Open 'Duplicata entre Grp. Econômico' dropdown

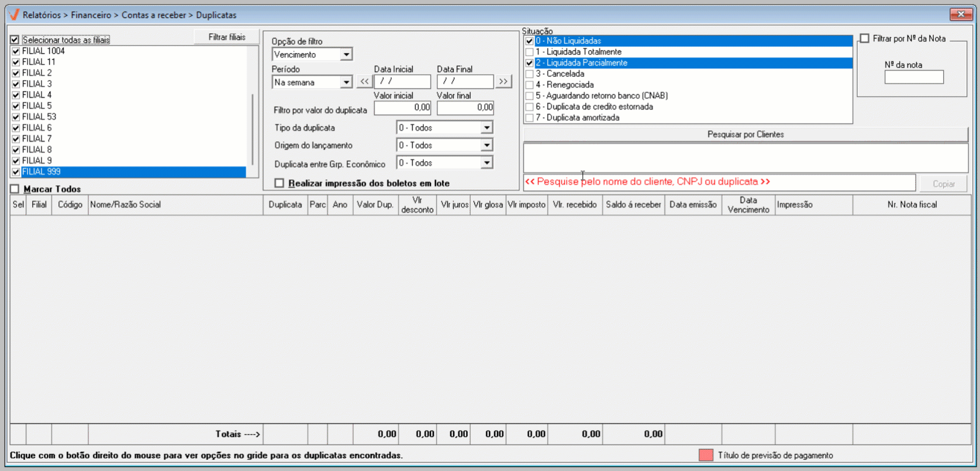[486, 163]
